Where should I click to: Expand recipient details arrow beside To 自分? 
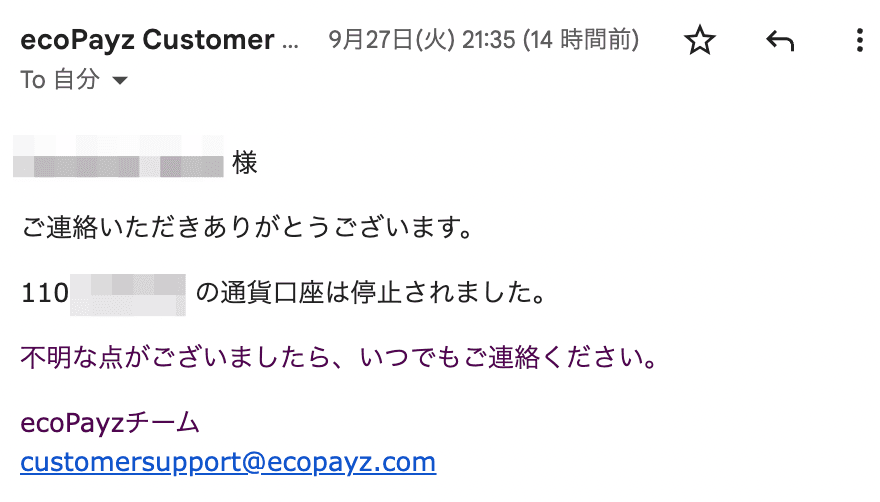(x=120, y=80)
